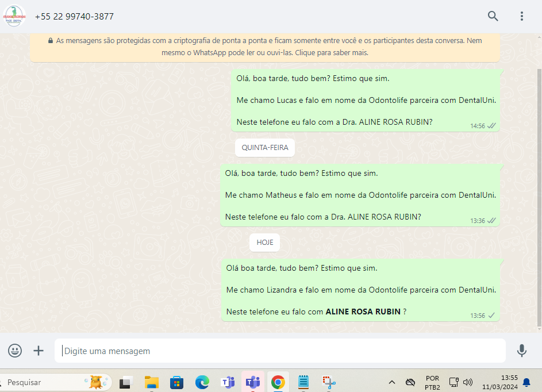Open the POR PTB2 language switcher
Screen dimensions: 542x392
pos(432,382)
